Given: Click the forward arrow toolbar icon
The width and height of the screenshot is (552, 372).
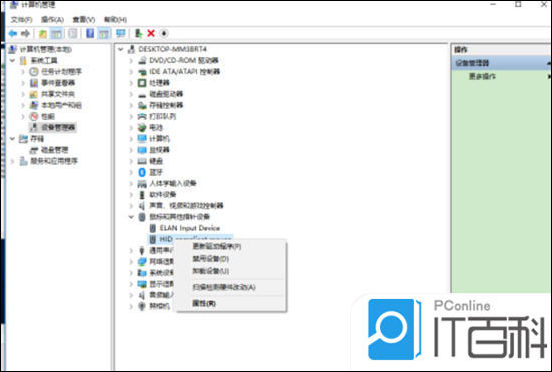Looking at the screenshot, I should (25, 33).
